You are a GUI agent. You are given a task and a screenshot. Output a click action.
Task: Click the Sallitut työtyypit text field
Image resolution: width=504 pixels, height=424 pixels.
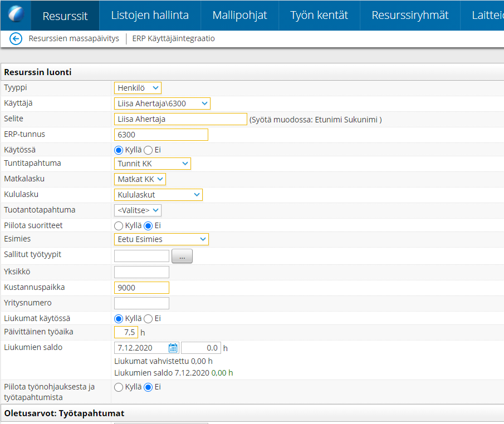tap(141, 256)
